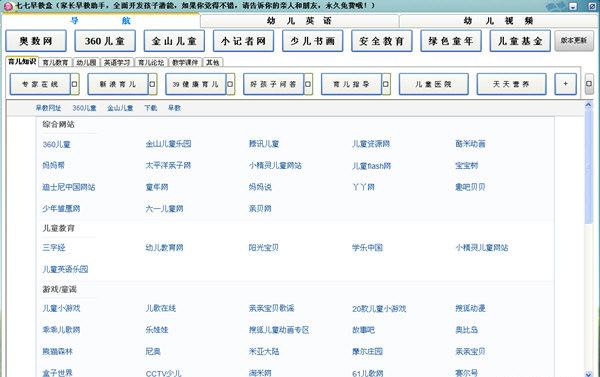Viewport: 600px width, 377px height.
Task: Click the scrollbar up arrow
Action: 589,105
